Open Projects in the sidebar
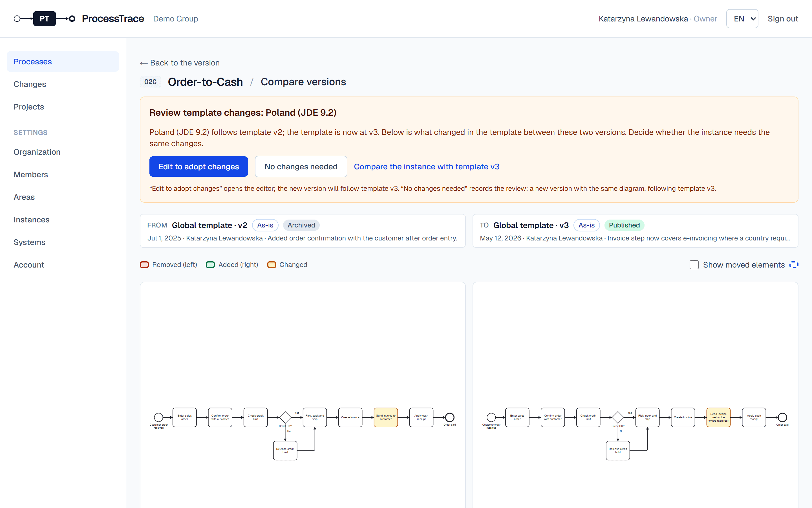Viewport: 812px width, 508px height. [63, 106]
